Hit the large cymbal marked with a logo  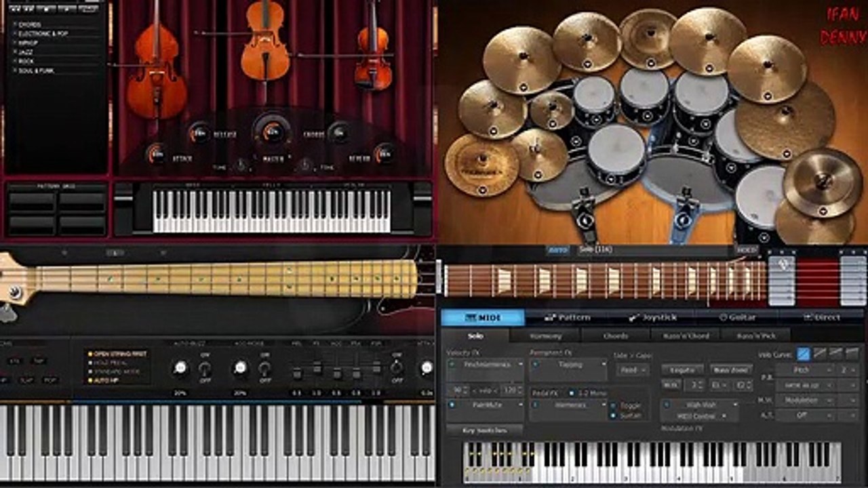(482, 166)
